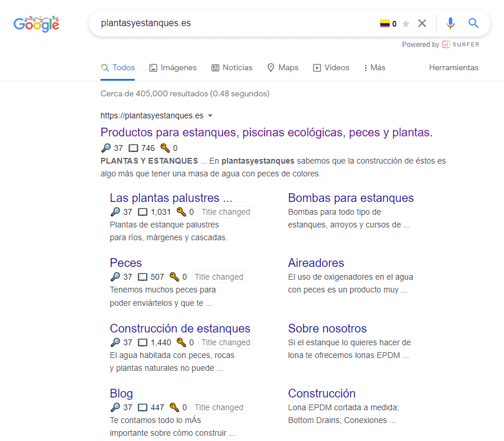
Task: Click the traffic magnifier icon beside 746
Action: coord(106,148)
